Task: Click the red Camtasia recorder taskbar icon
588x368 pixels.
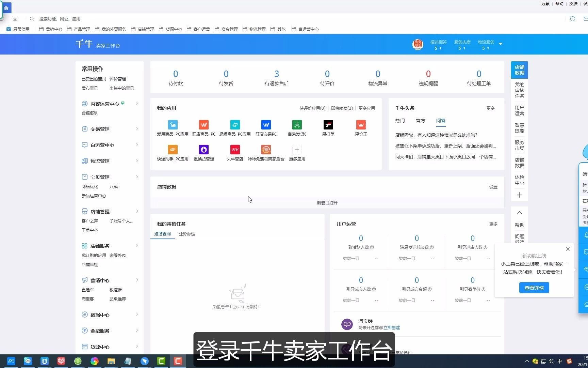Action: pyautogui.click(x=178, y=361)
